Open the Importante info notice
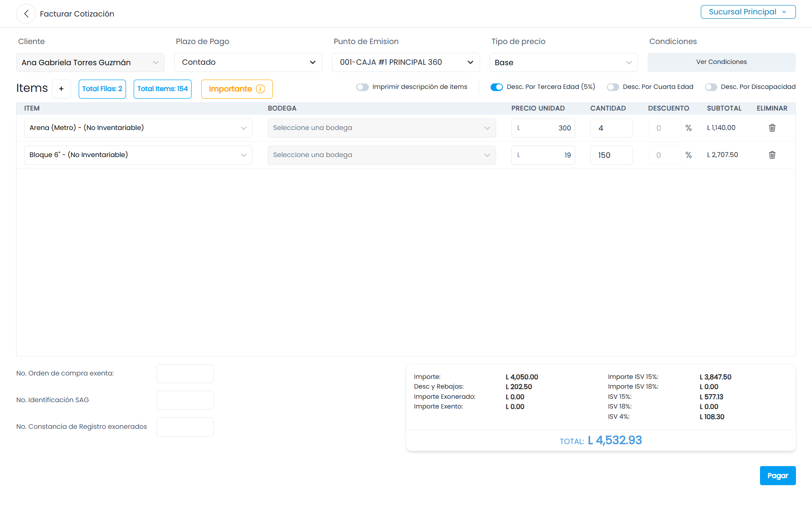The width and height of the screenshot is (812, 508). pyautogui.click(x=237, y=89)
